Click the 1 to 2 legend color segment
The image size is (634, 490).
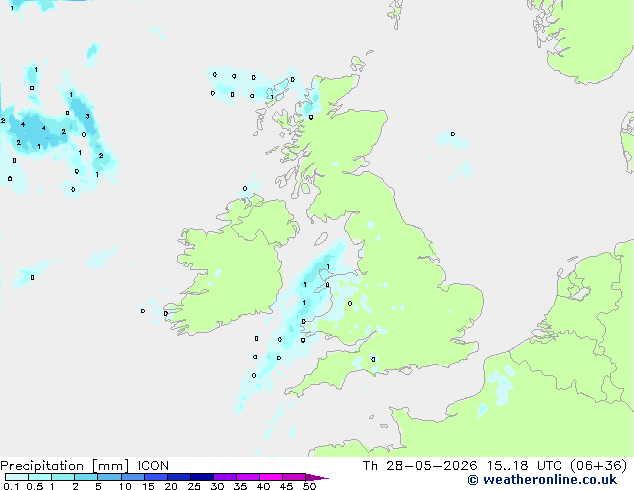pyautogui.click(x=63, y=477)
